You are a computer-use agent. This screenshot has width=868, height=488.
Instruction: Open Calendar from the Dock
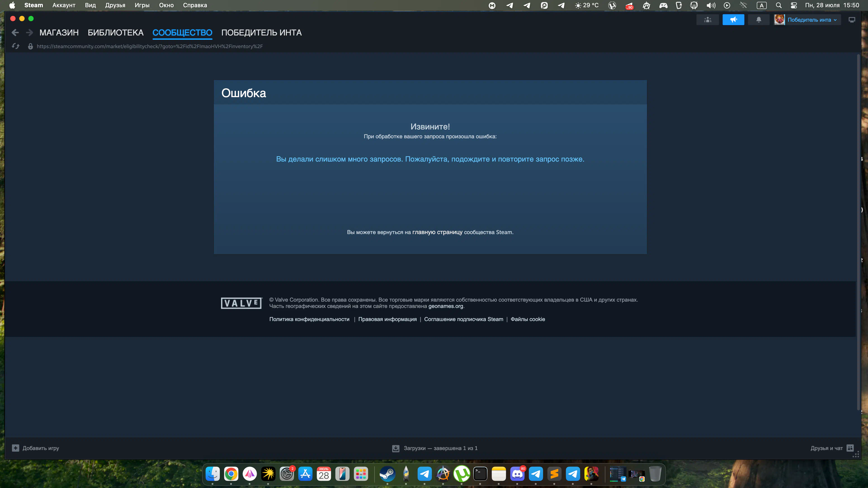click(x=324, y=474)
